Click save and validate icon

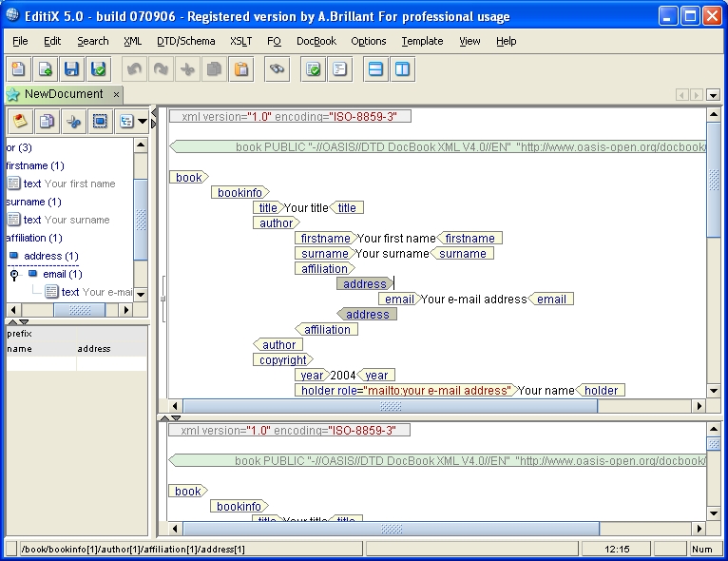coord(98,69)
